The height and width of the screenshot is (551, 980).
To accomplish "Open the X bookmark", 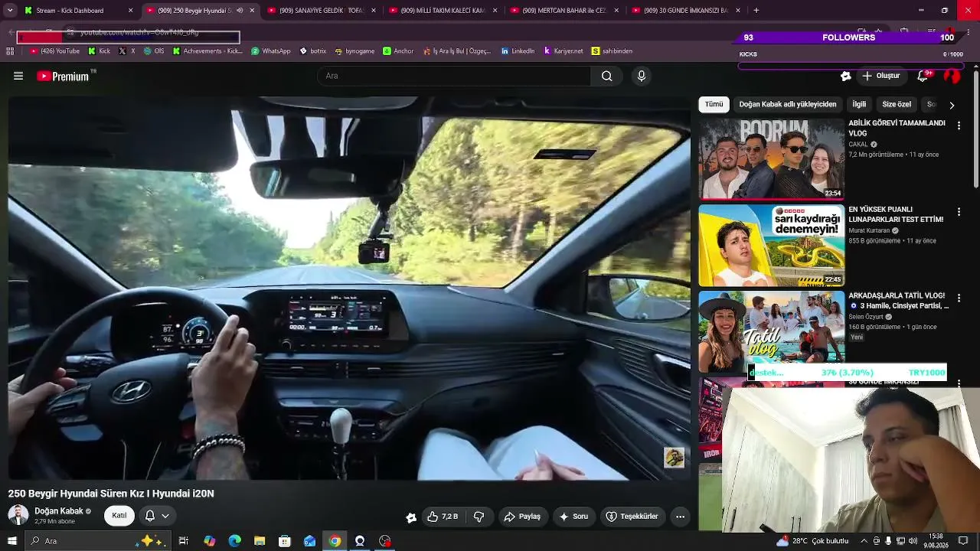I will coord(127,51).
